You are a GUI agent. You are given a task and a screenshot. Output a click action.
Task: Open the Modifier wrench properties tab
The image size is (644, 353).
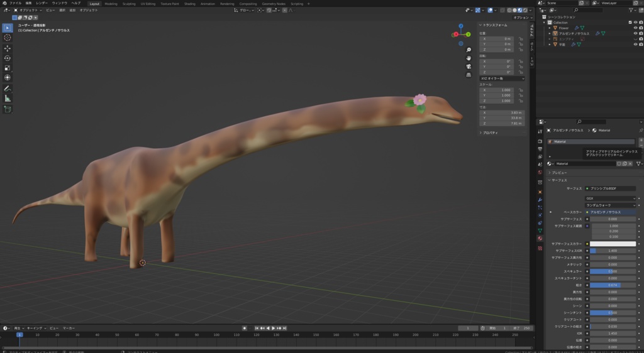[540, 200]
